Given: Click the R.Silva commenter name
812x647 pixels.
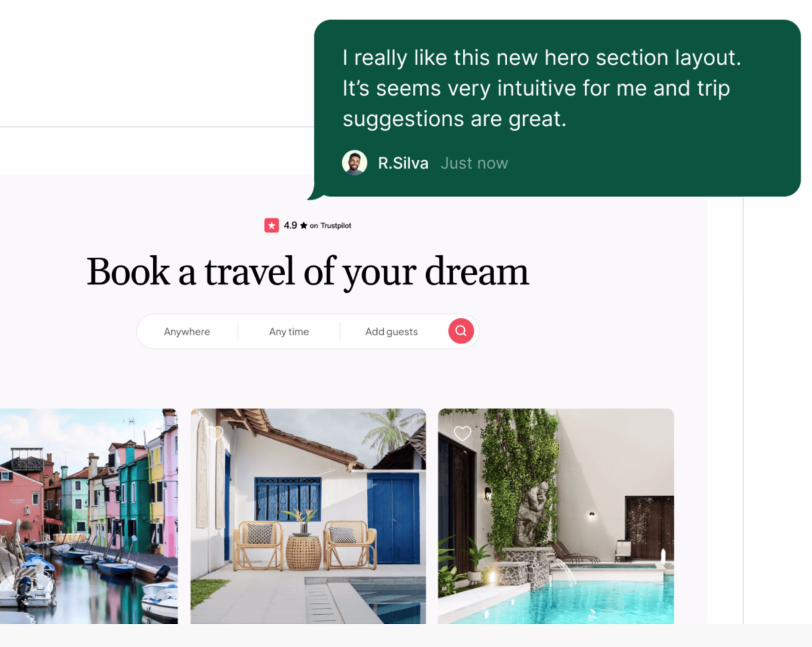Looking at the screenshot, I should (x=403, y=163).
